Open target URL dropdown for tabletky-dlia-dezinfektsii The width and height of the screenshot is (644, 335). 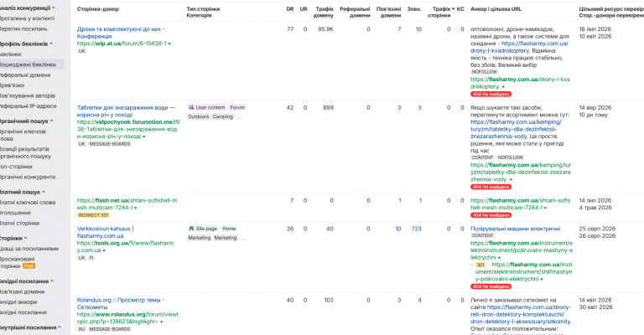tap(511, 180)
